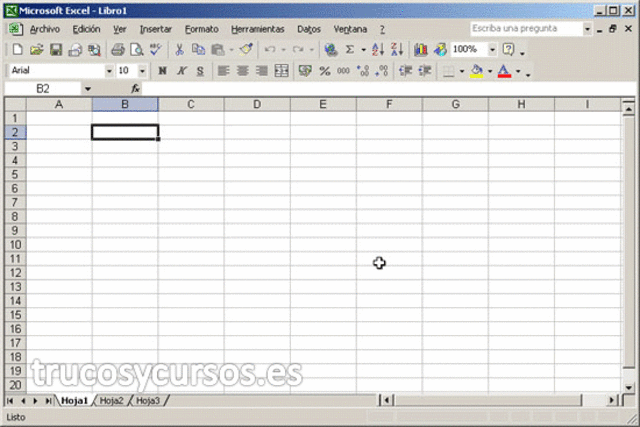
Task: Click the Drawing toolbar icon
Action: pyautogui.click(x=440, y=50)
